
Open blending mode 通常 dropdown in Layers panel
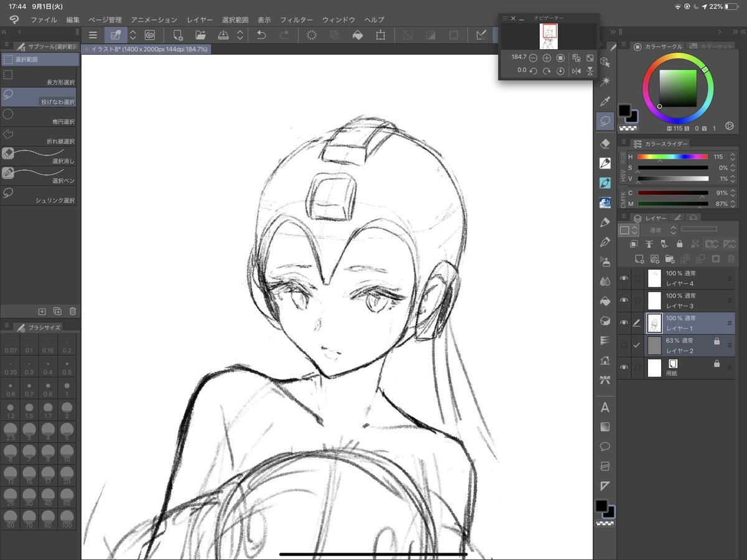(659, 230)
